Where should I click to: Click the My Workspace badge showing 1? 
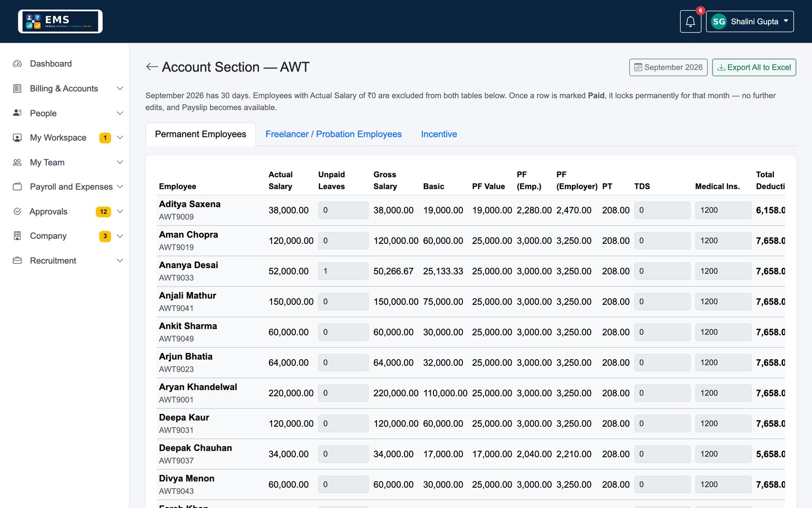click(x=105, y=138)
